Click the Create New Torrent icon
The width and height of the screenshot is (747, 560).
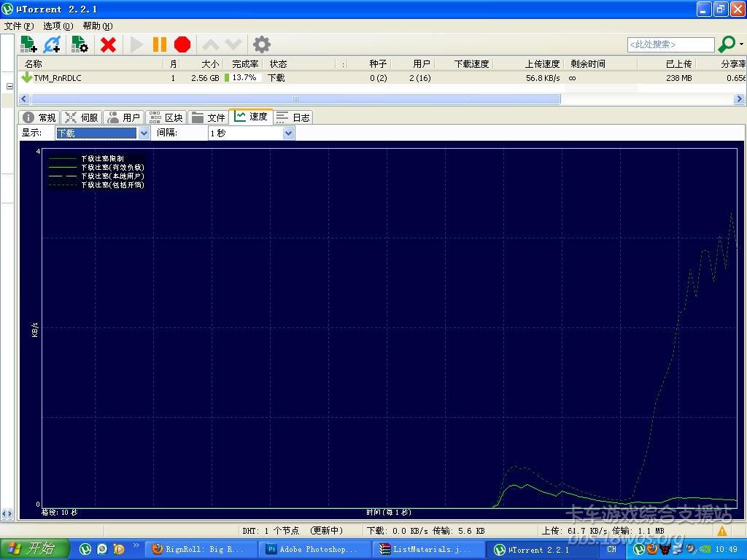click(x=80, y=44)
